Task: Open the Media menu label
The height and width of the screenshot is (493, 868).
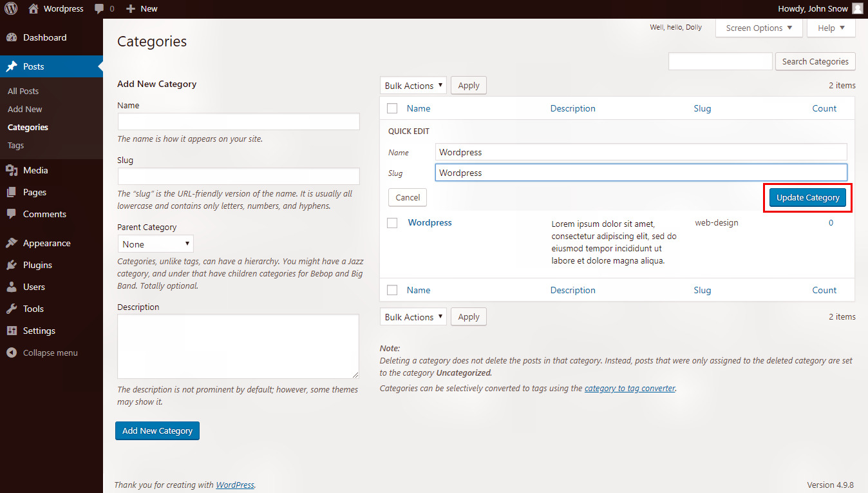Action: [x=35, y=170]
